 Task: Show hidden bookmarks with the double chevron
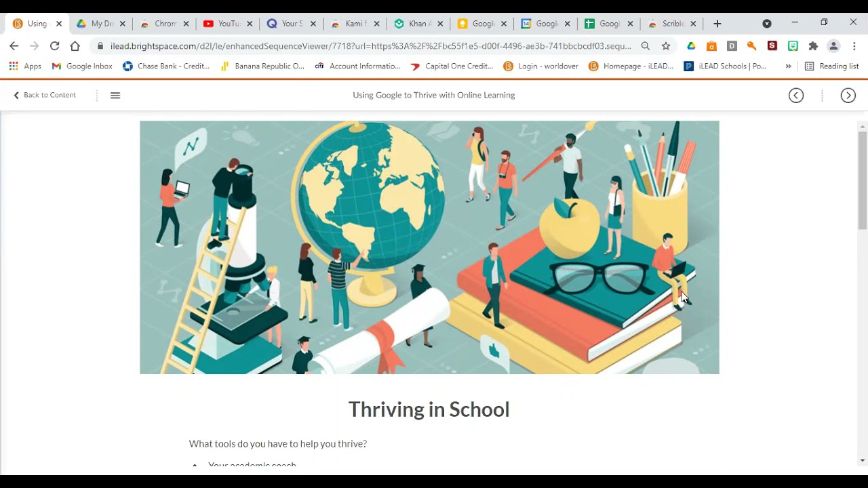pos(788,66)
